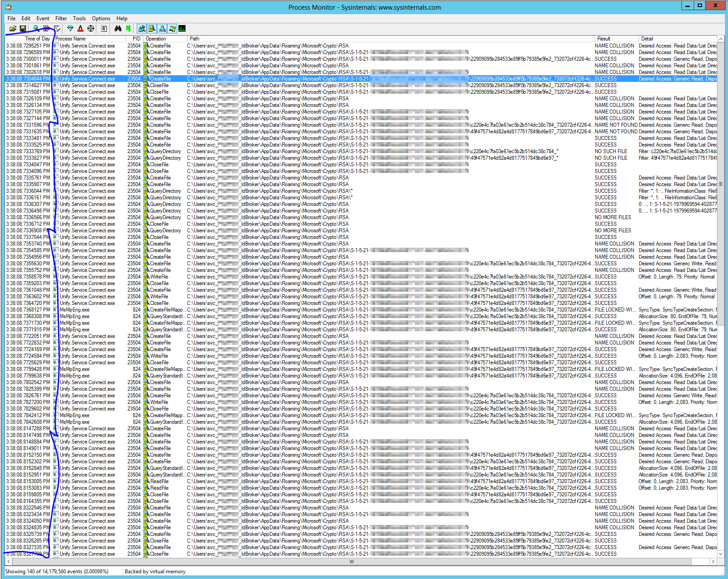
Task: Open the Process Tree toolbar icon
Action: click(x=104, y=29)
